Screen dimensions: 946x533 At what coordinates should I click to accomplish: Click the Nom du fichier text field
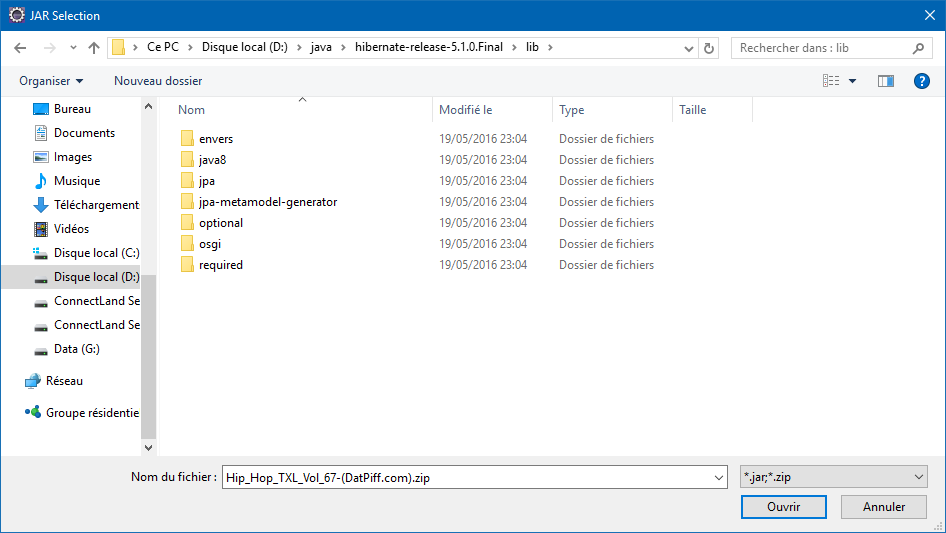click(467, 477)
